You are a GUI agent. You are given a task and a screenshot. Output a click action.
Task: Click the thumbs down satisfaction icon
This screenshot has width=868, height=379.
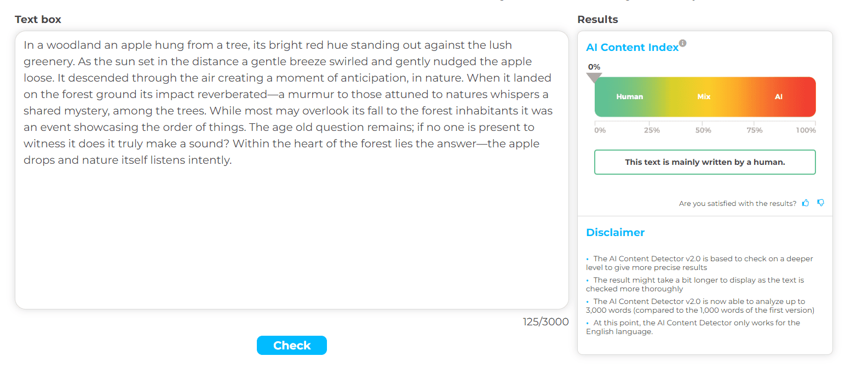(820, 203)
